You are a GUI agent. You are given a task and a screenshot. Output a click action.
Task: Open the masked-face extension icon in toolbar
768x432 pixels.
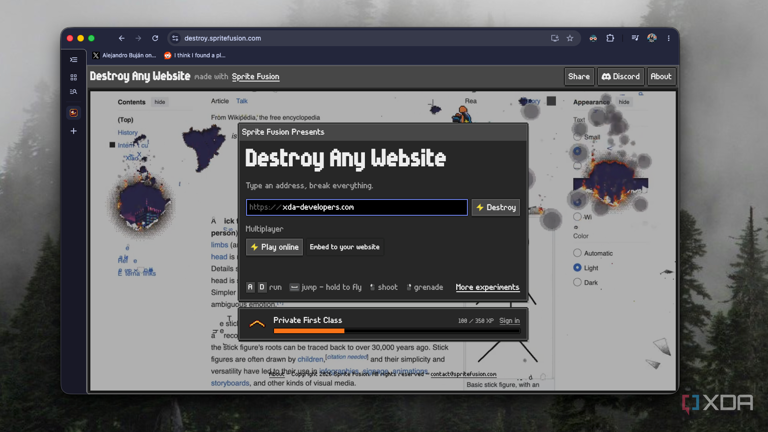click(x=593, y=38)
